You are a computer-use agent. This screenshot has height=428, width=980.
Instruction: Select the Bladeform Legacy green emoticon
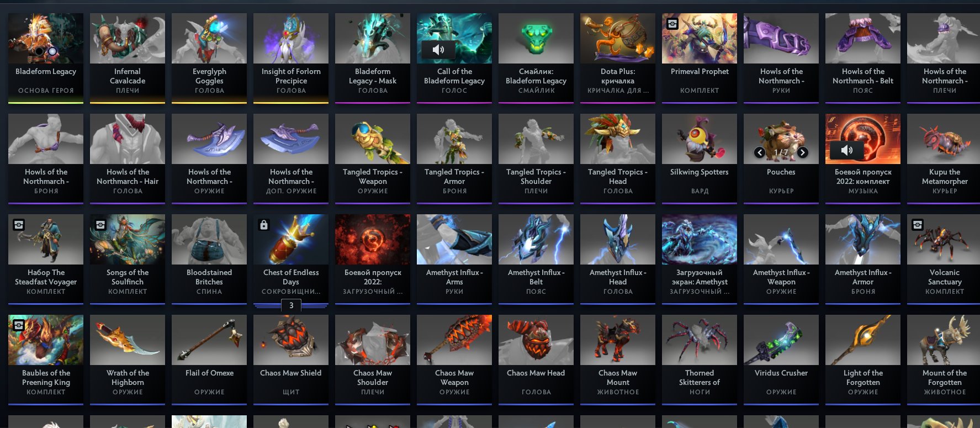pos(536,58)
